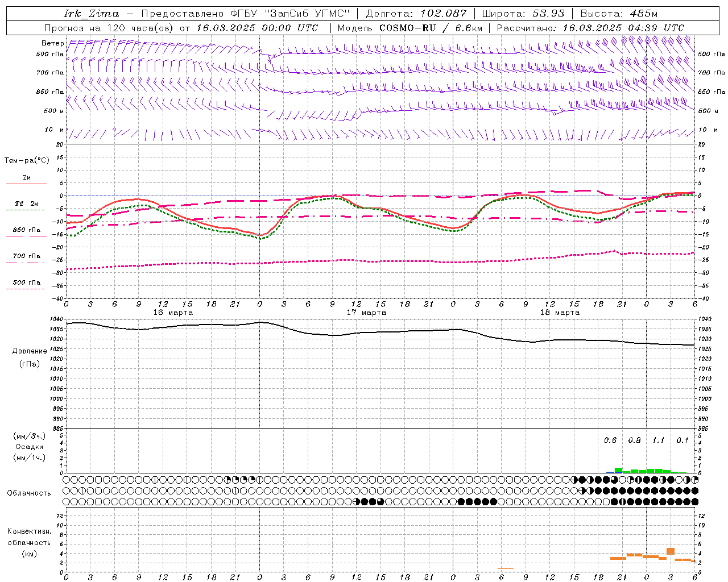Select the precipitation total value 1.1
This screenshot has width=728, height=582.
point(658,440)
